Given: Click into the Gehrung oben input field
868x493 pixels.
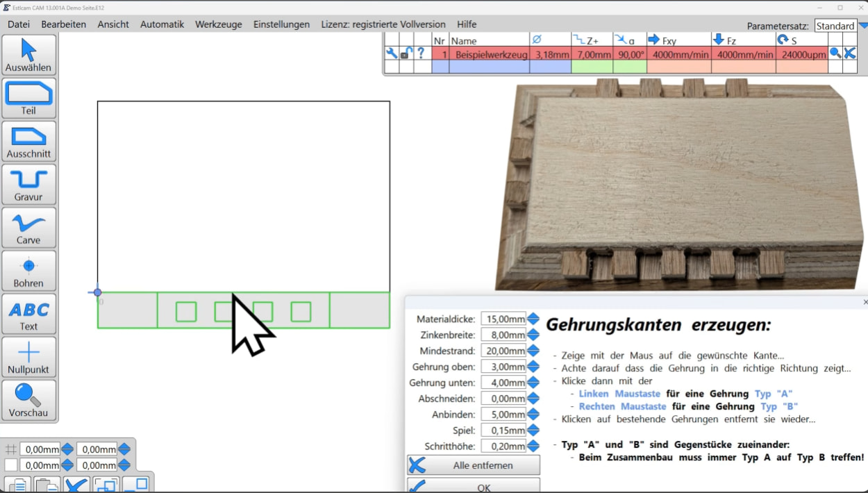Looking at the screenshot, I should point(503,367).
